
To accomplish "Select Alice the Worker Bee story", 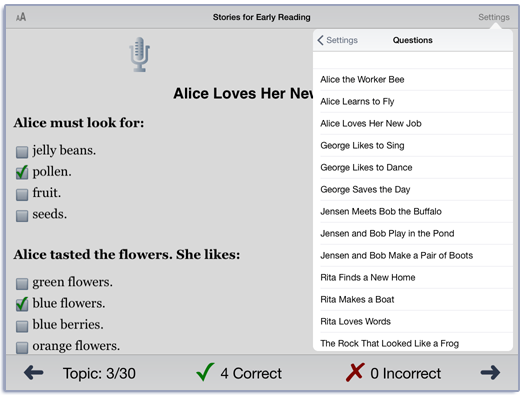I will click(x=413, y=80).
